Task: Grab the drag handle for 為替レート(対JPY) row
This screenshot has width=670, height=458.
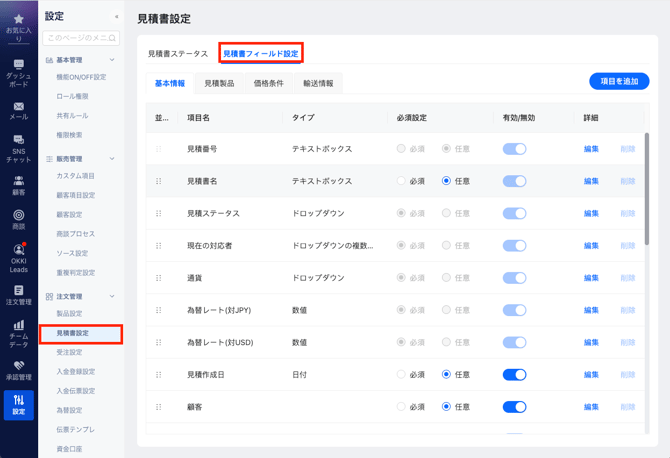Action: tap(159, 310)
